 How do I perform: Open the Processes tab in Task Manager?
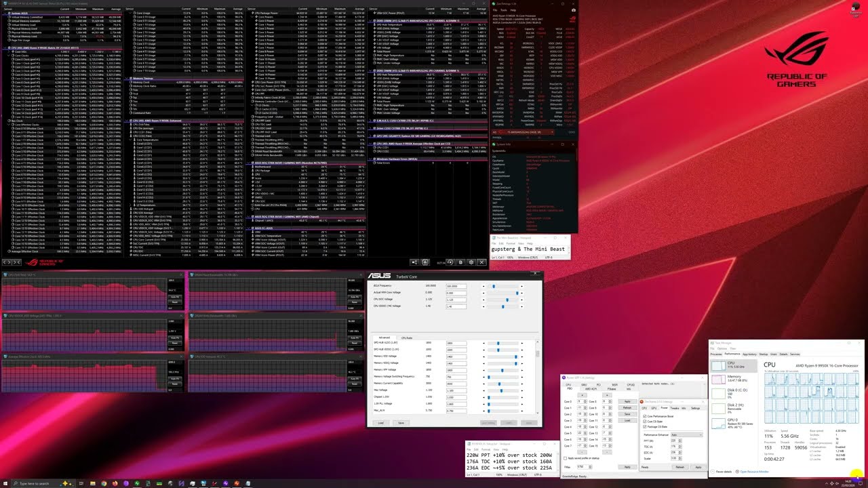716,354
